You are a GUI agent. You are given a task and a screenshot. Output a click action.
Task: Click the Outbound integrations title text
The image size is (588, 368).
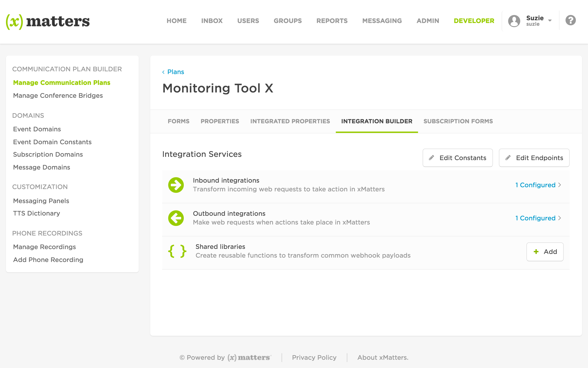[x=229, y=213]
